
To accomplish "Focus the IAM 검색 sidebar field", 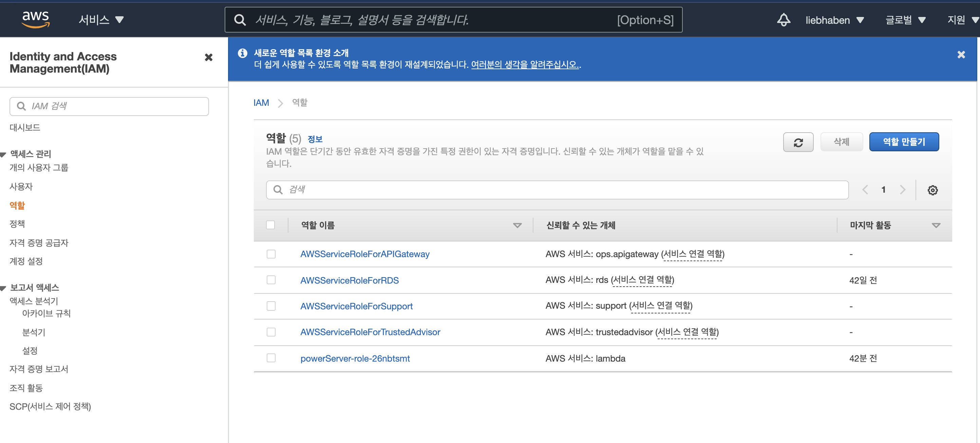I will tap(109, 107).
